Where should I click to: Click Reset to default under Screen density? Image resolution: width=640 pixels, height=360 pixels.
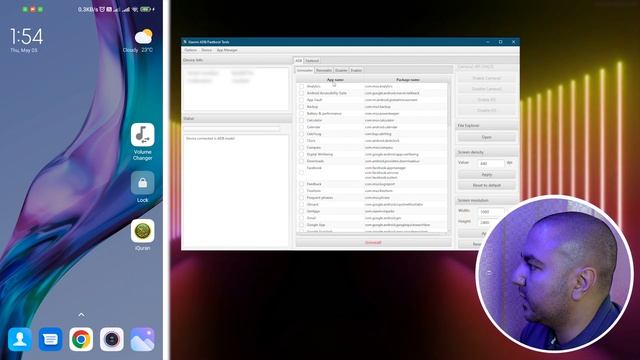point(487,185)
